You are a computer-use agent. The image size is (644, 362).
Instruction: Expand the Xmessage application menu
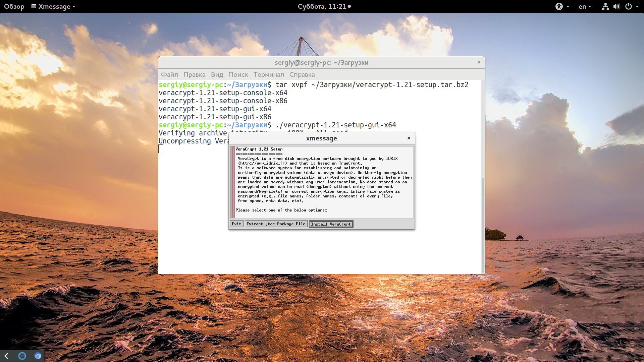pos(53,6)
